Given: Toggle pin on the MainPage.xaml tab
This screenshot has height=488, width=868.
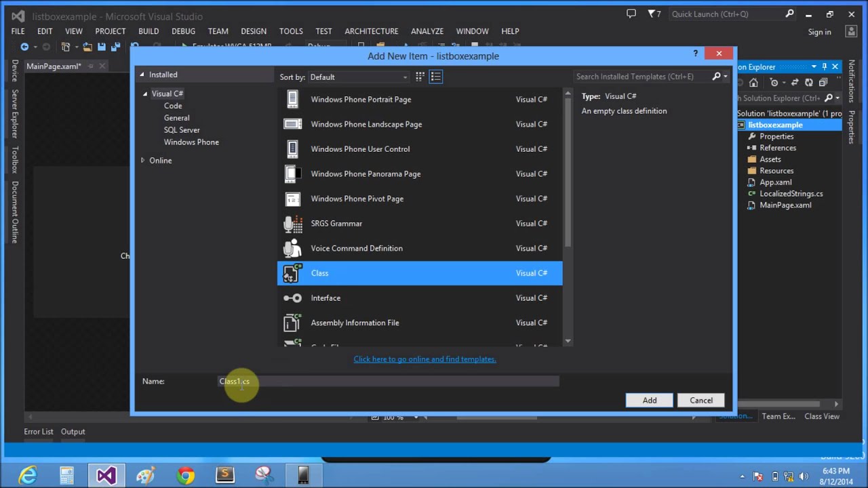Looking at the screenshot, I should [x=90, y=66].
